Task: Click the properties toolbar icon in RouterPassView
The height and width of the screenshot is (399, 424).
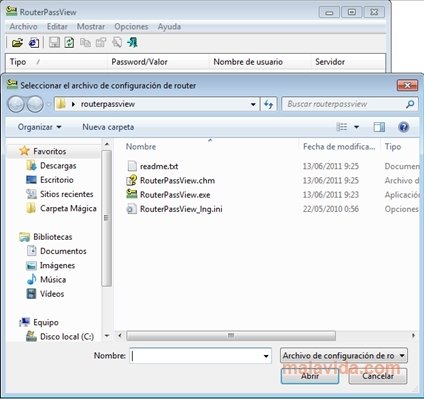Action: pyautogui.click(x=101, y=43)
